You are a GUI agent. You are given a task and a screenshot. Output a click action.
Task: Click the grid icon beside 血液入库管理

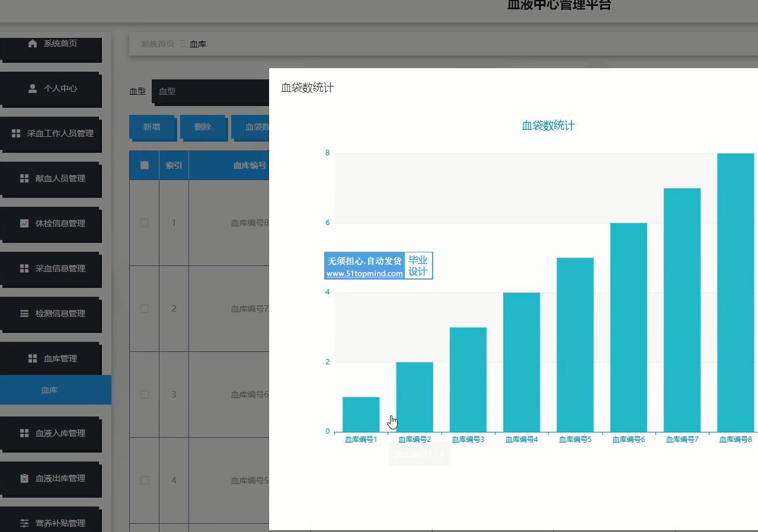24,433
